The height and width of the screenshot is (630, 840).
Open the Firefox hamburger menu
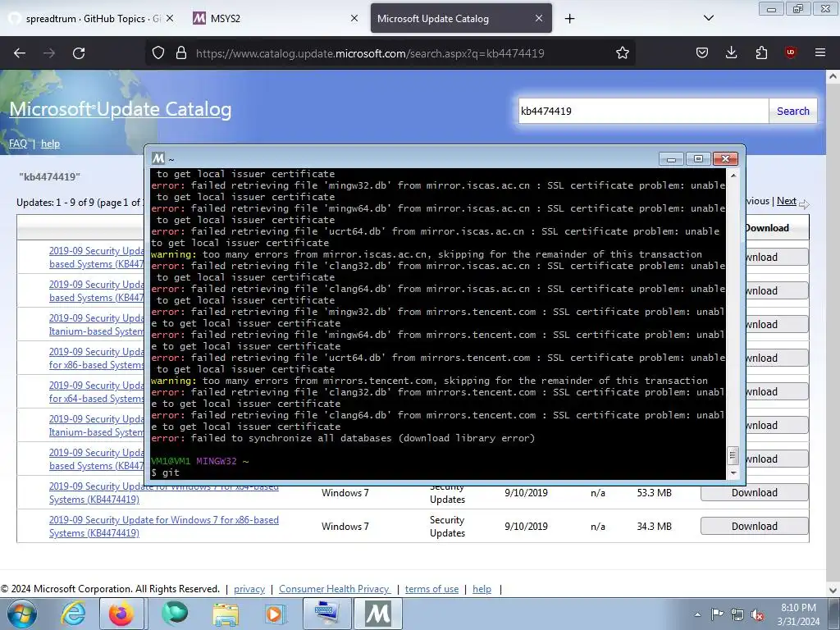tap(819, 53)
